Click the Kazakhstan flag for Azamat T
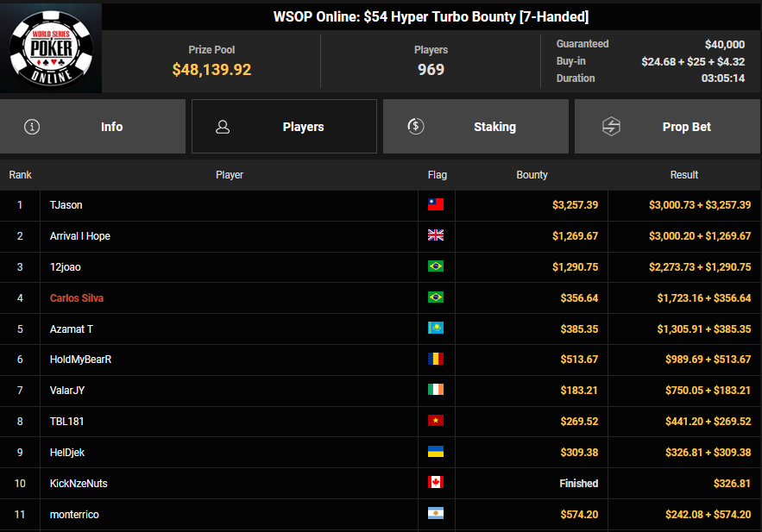This screenshot has width=762, height=532. coord(436,329)
